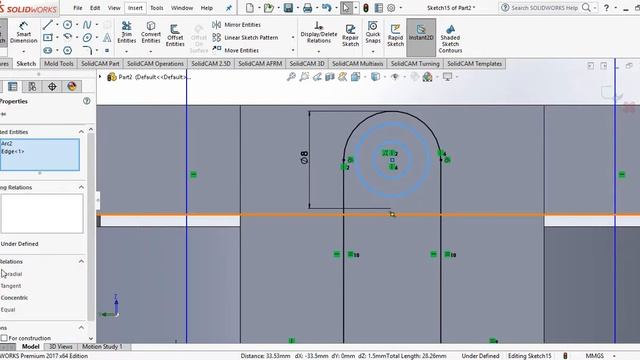The image size is (640, 360).
Task: Click the Rebuild traffic light icon
Action: pos(366,8)
